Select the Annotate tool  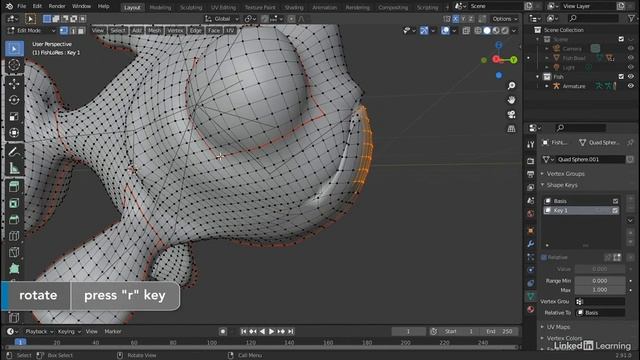tap(14, 152)
